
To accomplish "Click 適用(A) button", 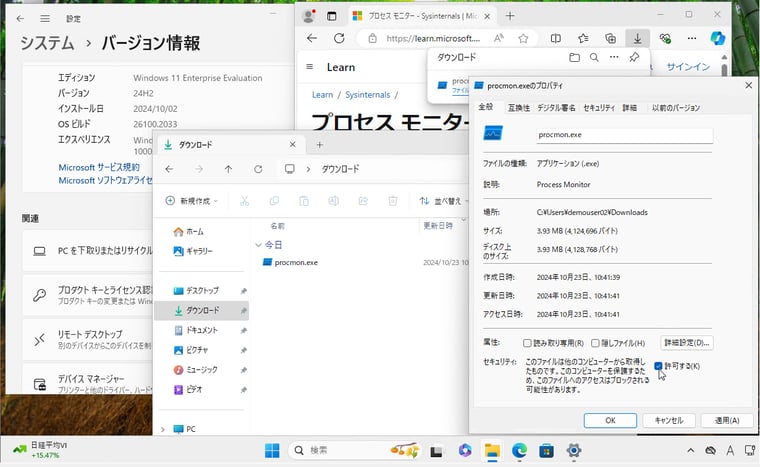I will point(727,420).
